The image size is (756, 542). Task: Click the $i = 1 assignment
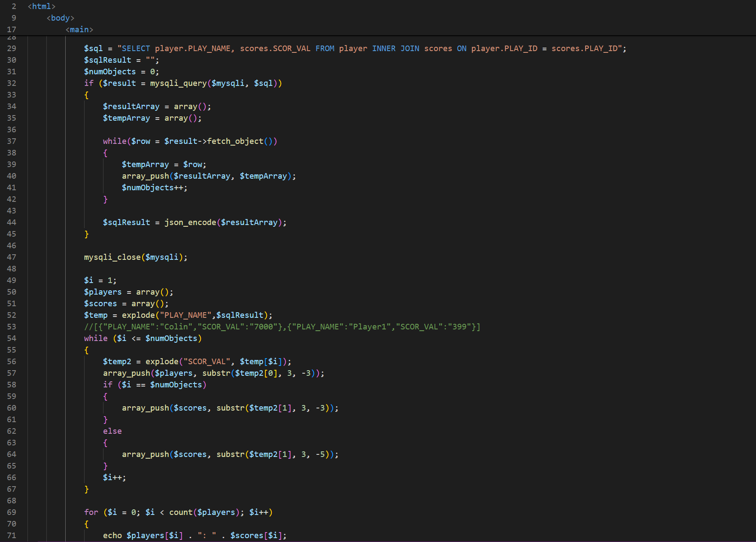coord(100,280)
